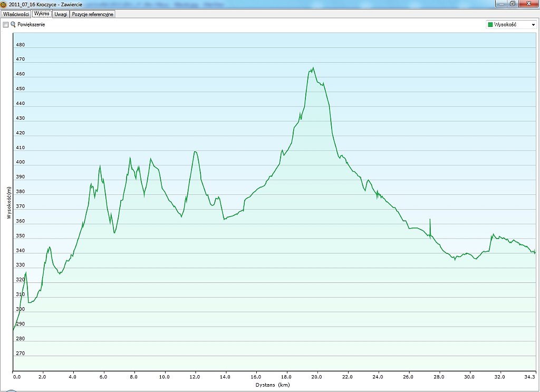The width and height of the screenshot is (540, 392).
Task: Click the dropdown arrow of the Wysokość combo box
Action: (533, 25)
